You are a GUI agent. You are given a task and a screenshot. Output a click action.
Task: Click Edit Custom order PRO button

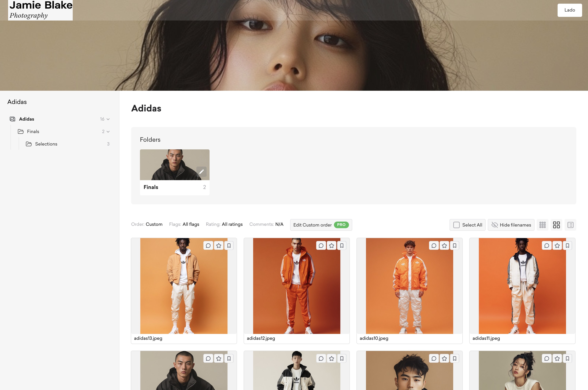[x=321, y=225]
